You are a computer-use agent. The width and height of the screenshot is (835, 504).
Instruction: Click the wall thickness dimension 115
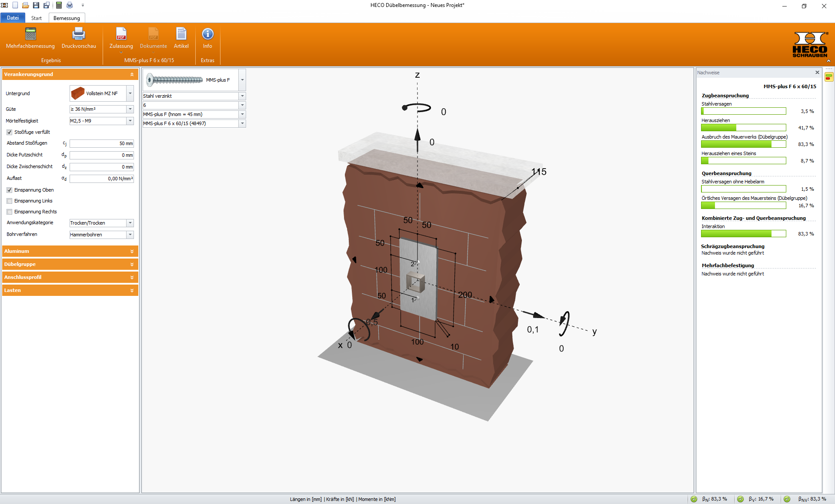point(539,172)
